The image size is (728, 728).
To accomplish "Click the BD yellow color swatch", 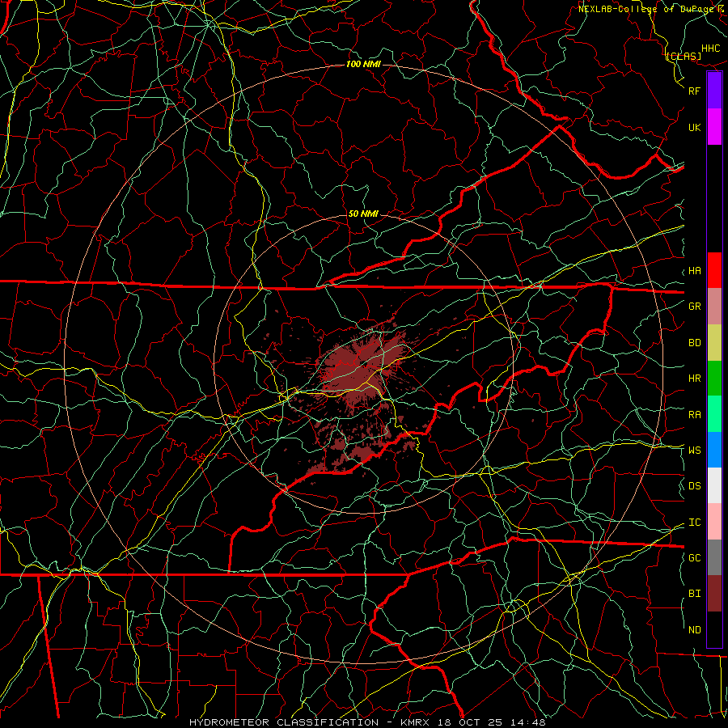I will (x=714, y=342).
